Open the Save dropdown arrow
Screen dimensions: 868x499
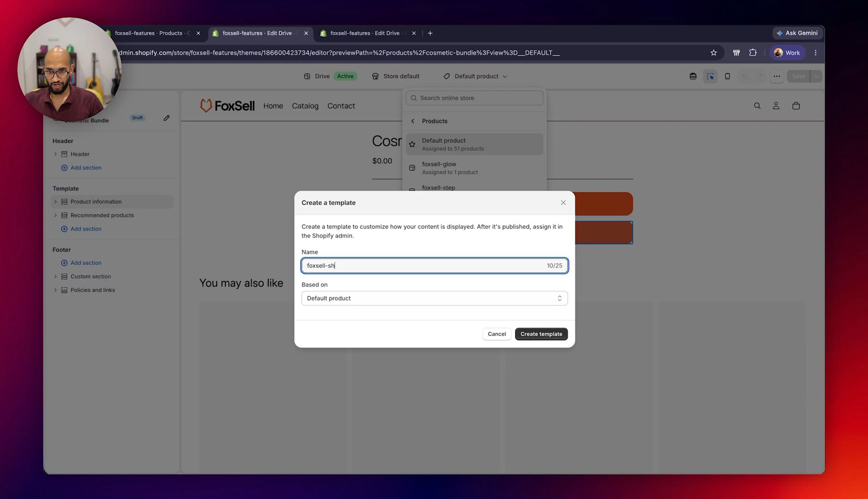click(816, 76)
